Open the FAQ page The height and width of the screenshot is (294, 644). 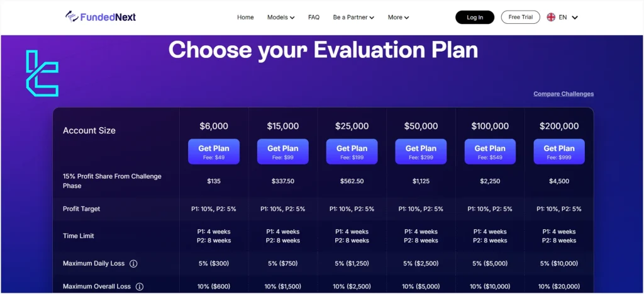point(314,17)
